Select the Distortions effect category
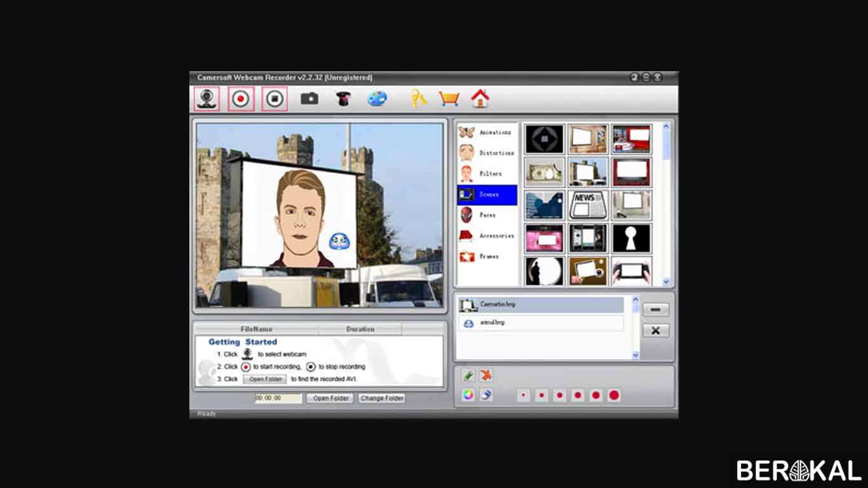 tap(487, 153)
